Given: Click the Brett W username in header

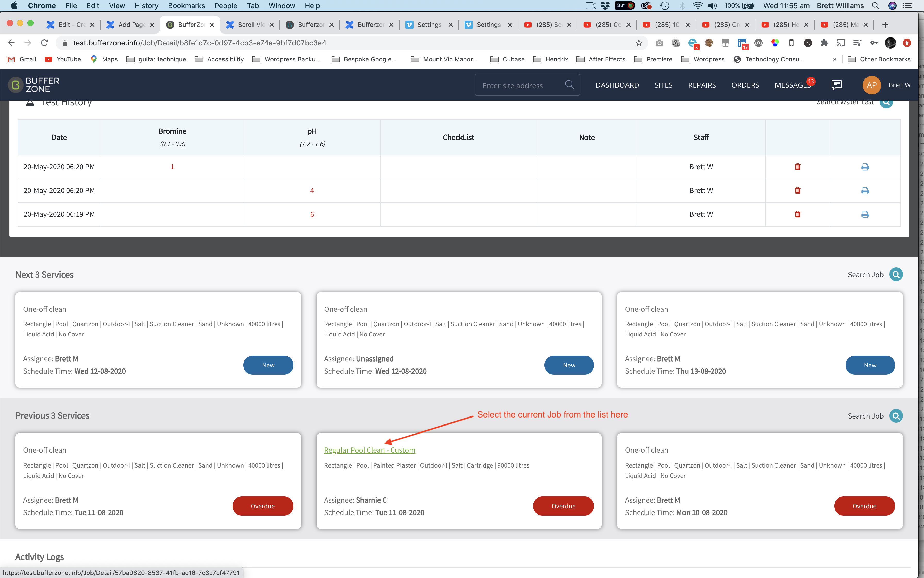Looking at the screenshot, I should pyautogui.click(x=899, y=85).
